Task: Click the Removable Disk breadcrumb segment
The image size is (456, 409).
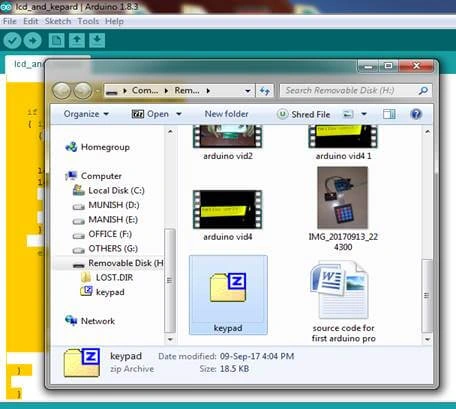Action: (187, 90)
